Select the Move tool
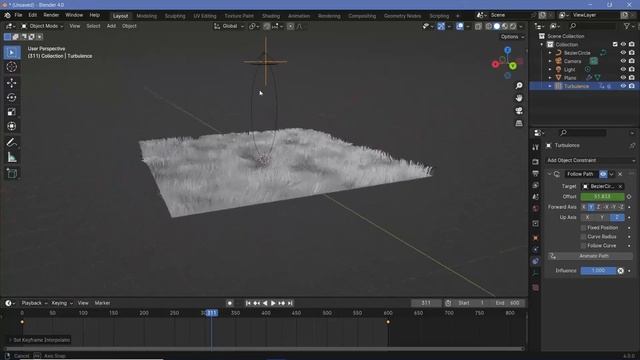Screen dimensions: 640x360 [12, 83]
